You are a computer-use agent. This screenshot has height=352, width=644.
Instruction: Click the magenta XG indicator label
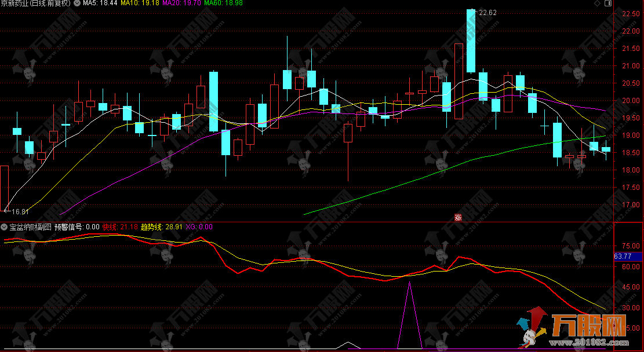[x=199, y=227]
